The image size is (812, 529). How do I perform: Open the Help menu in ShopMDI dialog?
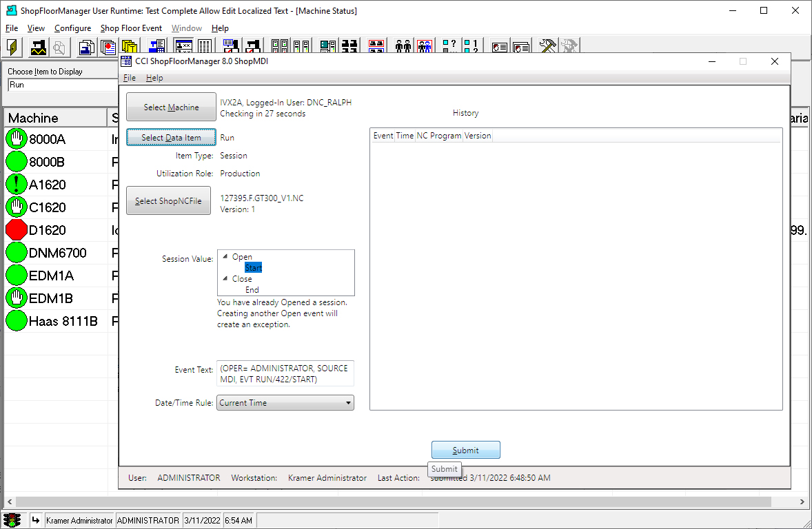click(x=154, y=78)
